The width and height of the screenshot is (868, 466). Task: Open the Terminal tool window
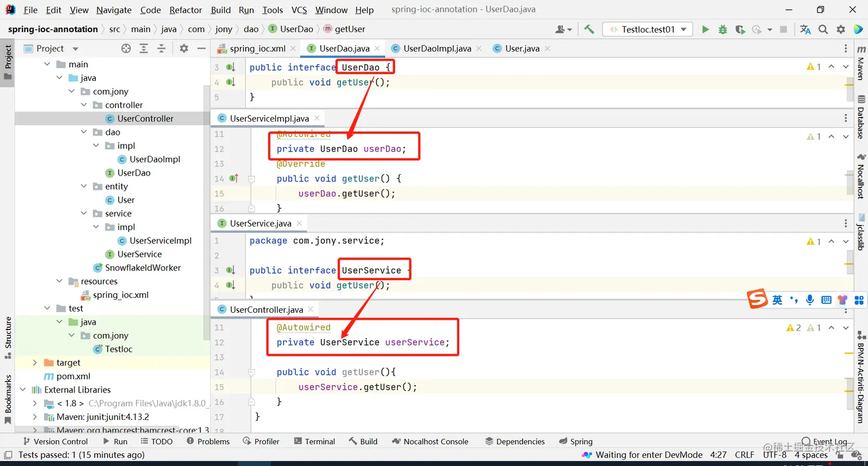(315, 441)
